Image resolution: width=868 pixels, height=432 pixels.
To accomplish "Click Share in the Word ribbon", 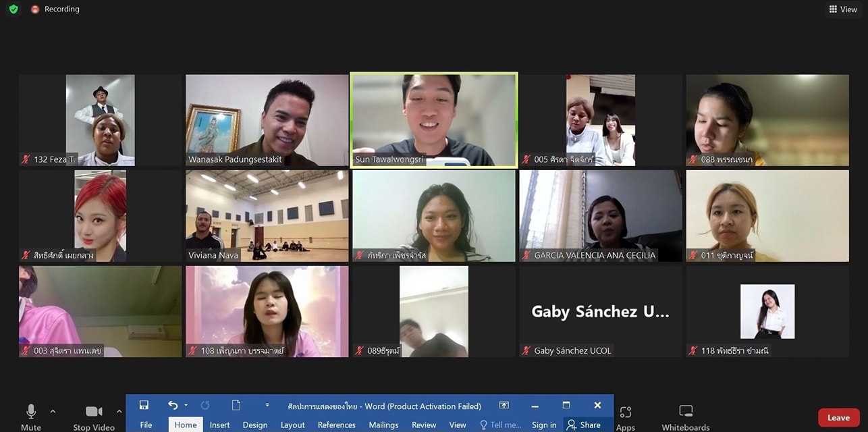I will click(584, 425).
